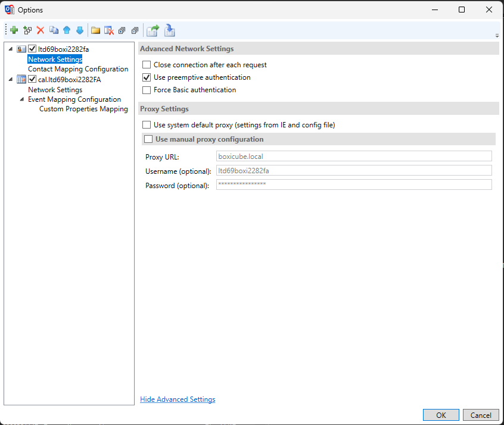
Task: Enable Use manual proxy configuration
Action: (148, 139)
